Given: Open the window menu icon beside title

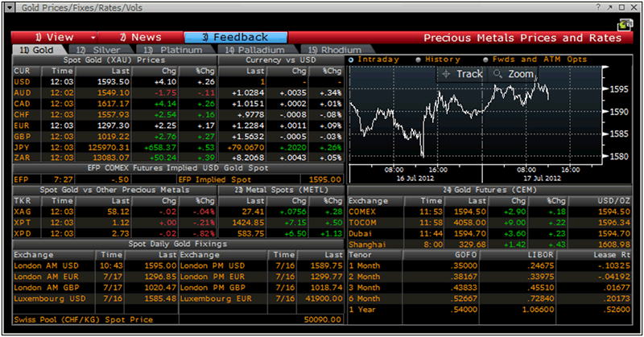Looking at the screenshot, I should [x=11, y=7].
